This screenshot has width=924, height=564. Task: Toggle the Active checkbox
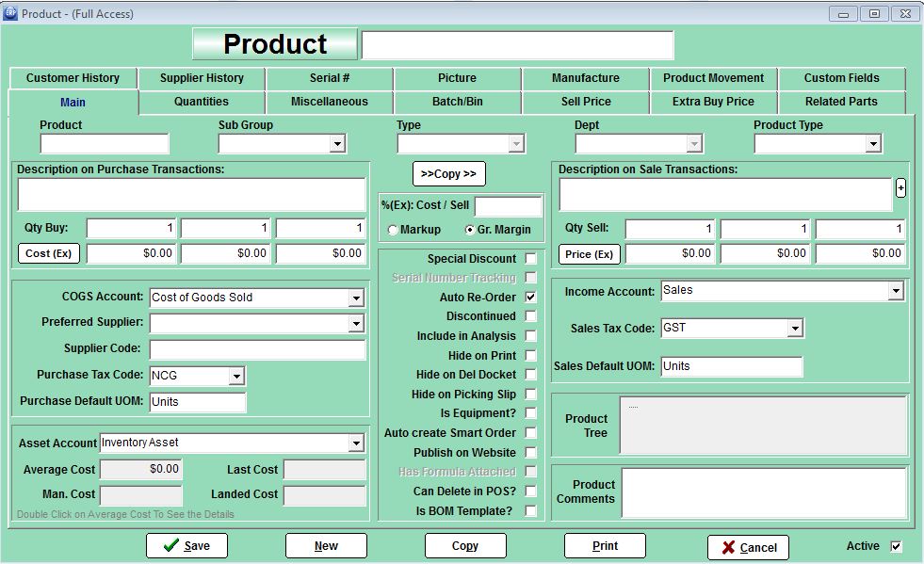896,546
